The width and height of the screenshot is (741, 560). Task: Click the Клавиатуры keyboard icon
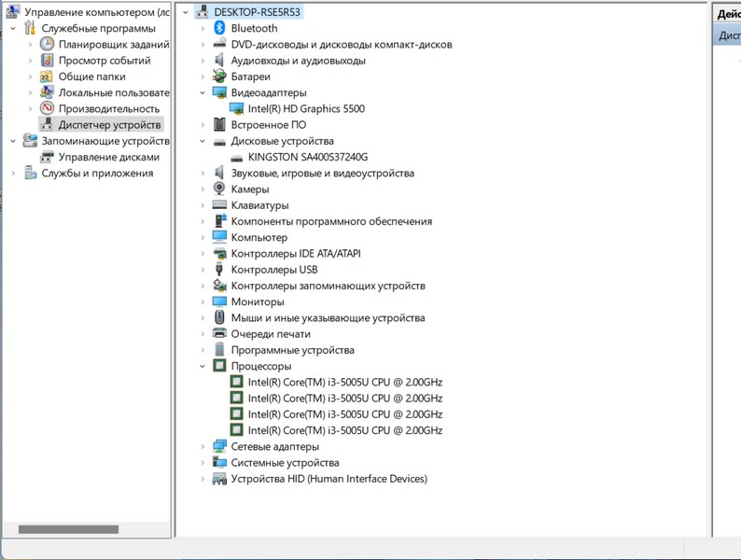(219, 205)
